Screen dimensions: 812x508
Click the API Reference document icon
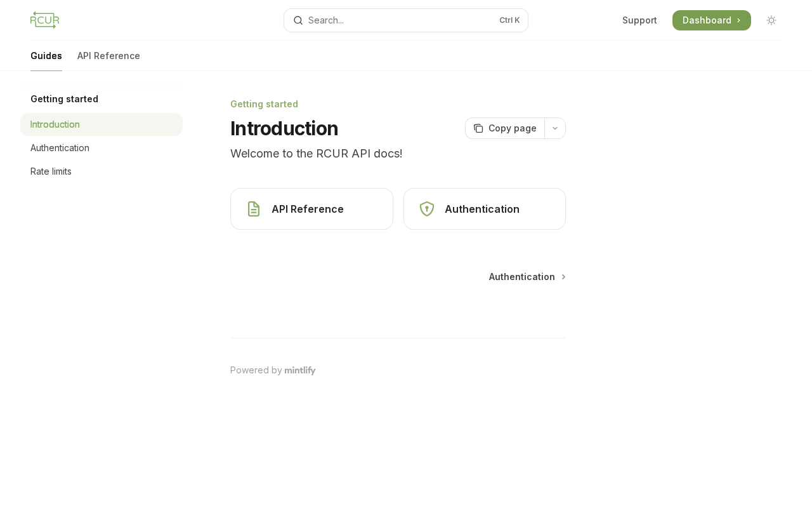point(254,209)
